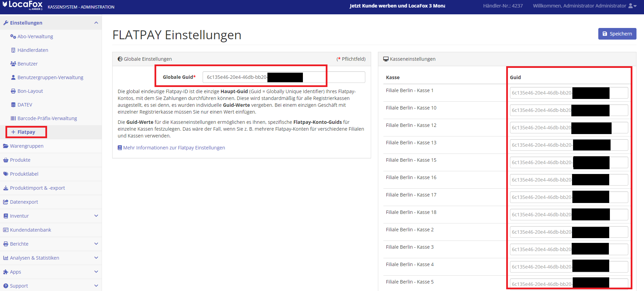Expand the Analysen & Statistiken chevron
644x291 pixels.
click(x=96, y=258)
